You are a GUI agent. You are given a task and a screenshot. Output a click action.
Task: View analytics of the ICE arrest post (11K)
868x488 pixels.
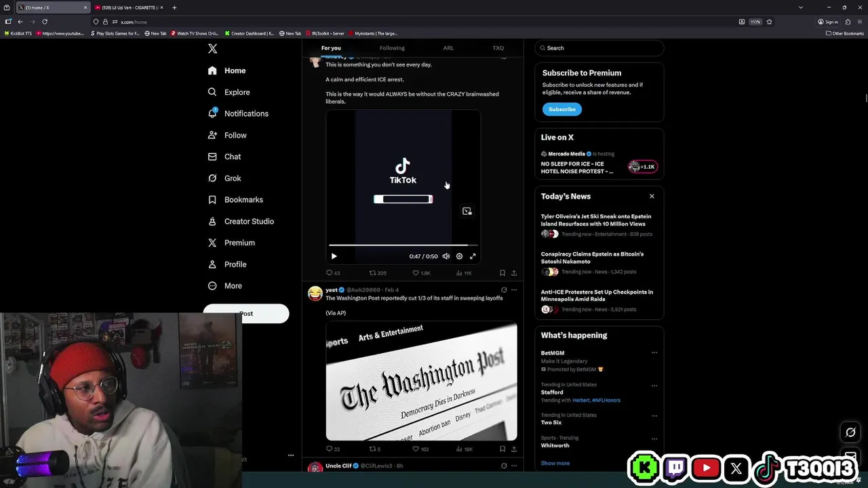(x=464, y=273)
